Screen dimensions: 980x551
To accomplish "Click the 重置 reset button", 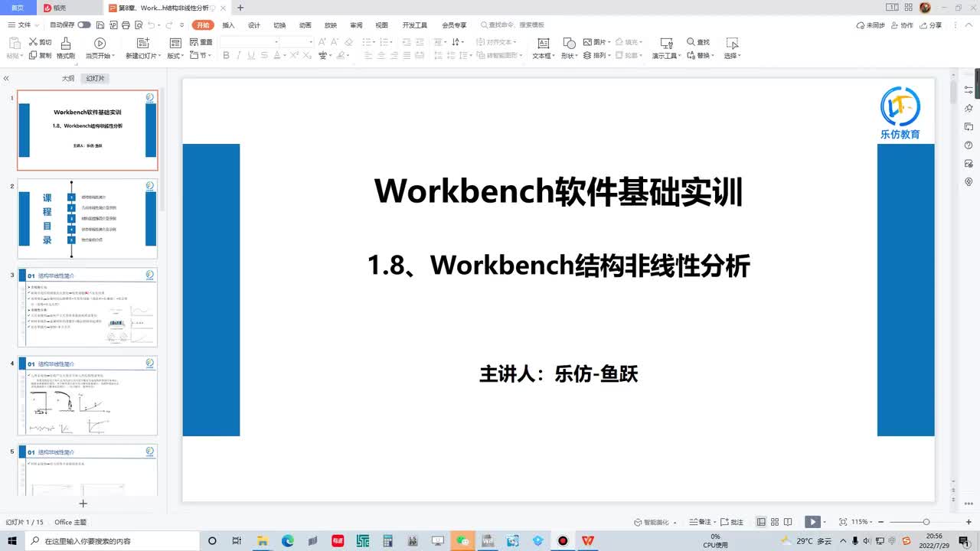I will click(201, 42).
